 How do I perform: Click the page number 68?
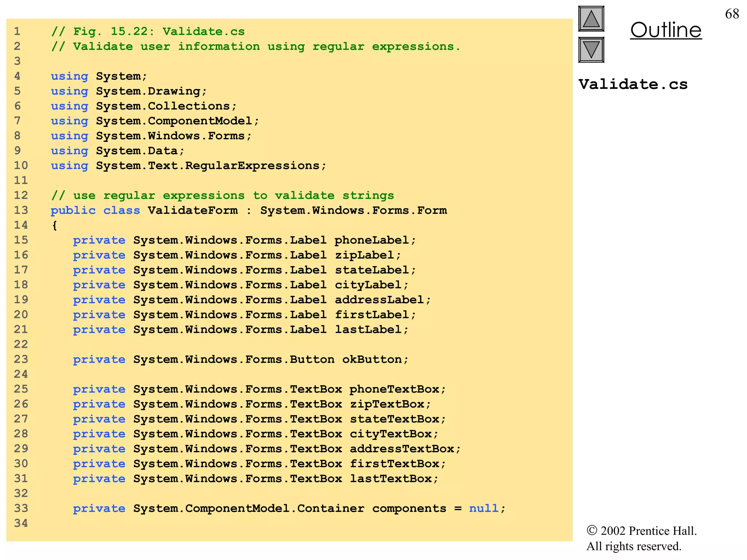click(x=732, y=14)
